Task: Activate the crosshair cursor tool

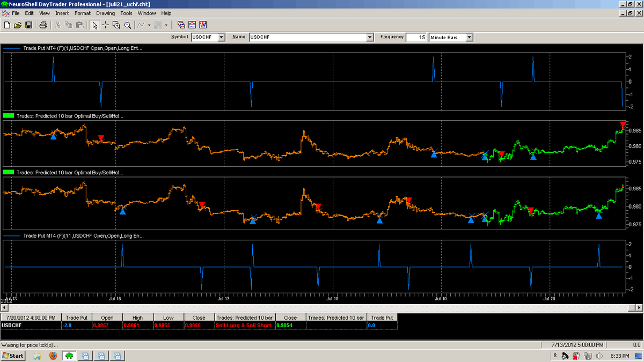Action: tap(105, 25)
